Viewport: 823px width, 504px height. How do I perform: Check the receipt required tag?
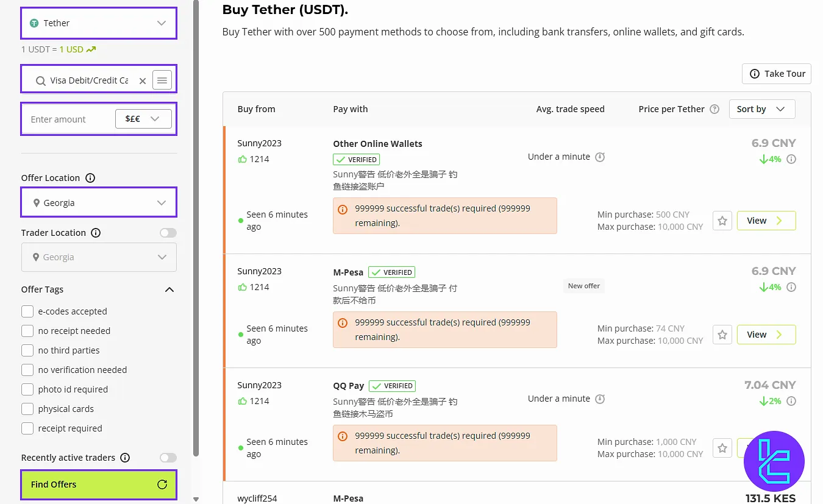click(27, 428)
